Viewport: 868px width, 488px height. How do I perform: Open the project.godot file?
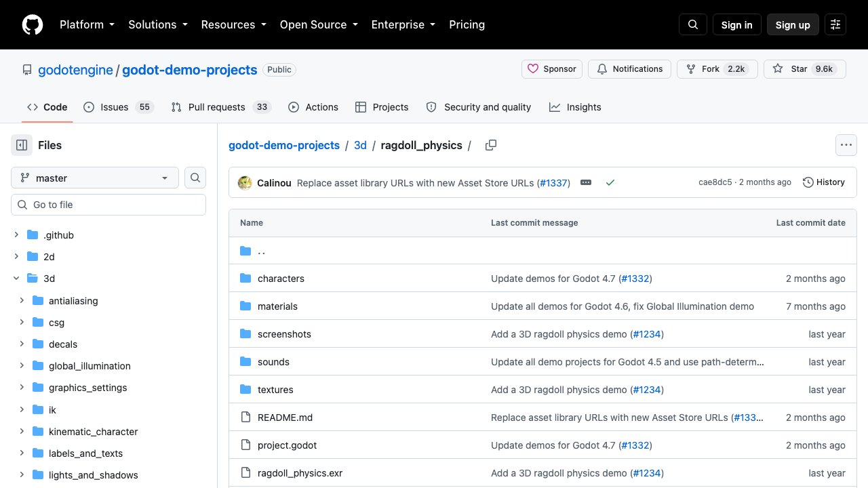(x=287, y=445)
